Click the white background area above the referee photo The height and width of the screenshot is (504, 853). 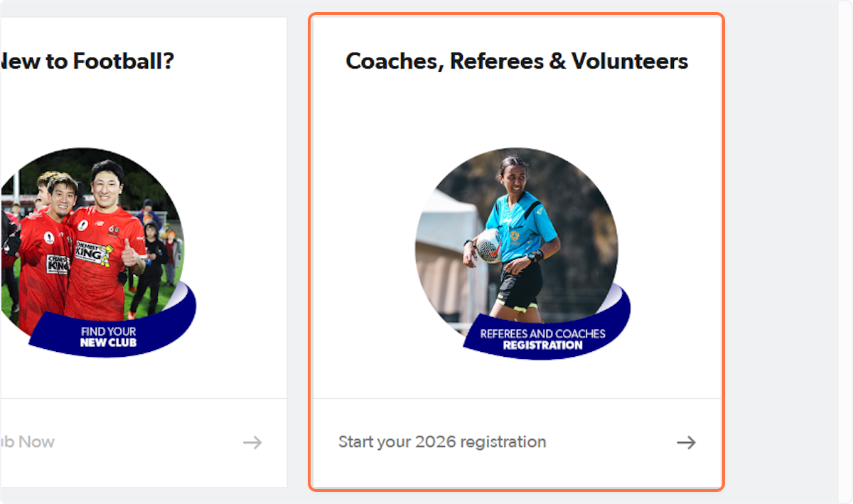(x=516, y=107)
